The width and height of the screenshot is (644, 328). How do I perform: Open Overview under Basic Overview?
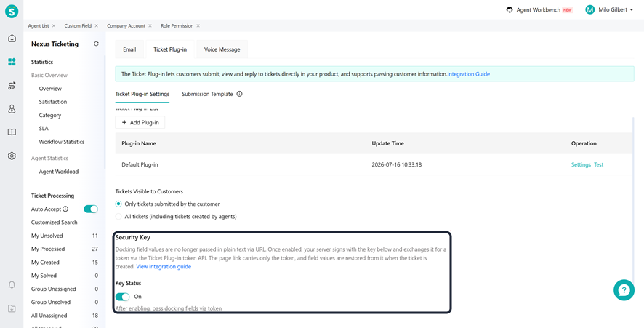[50, 89]
